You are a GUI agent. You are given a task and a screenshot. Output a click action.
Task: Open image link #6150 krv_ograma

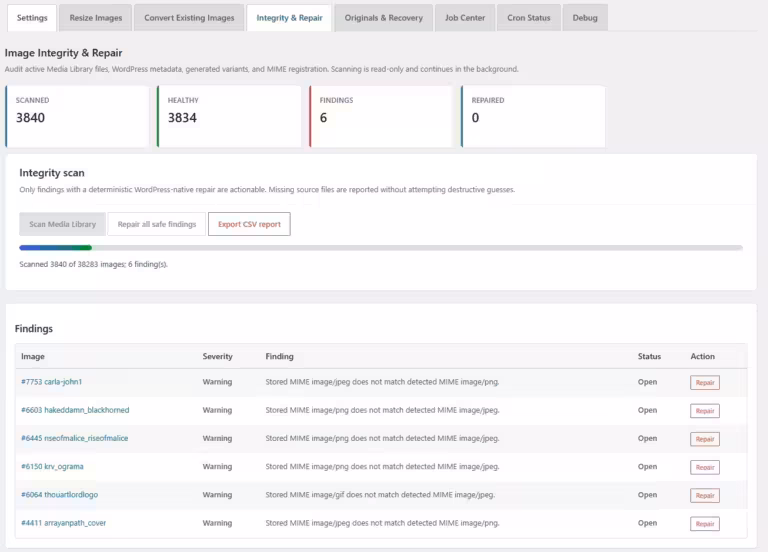pyautogui.click(x=52, y=466)
